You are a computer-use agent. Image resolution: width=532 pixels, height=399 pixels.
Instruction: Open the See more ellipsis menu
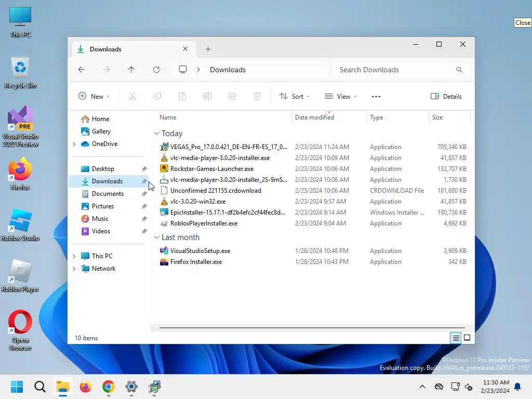[x=376, y=96]
